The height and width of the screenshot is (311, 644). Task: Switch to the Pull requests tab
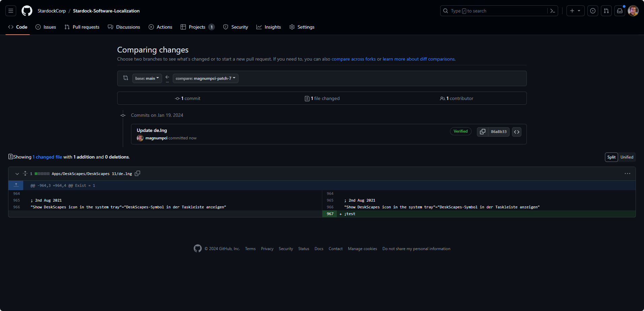(x=82, y=27)
